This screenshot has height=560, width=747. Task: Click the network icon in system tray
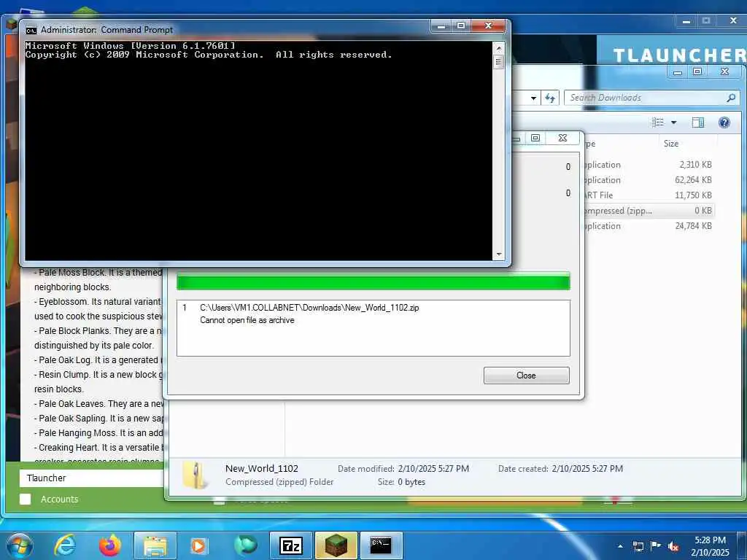(638, 546)
